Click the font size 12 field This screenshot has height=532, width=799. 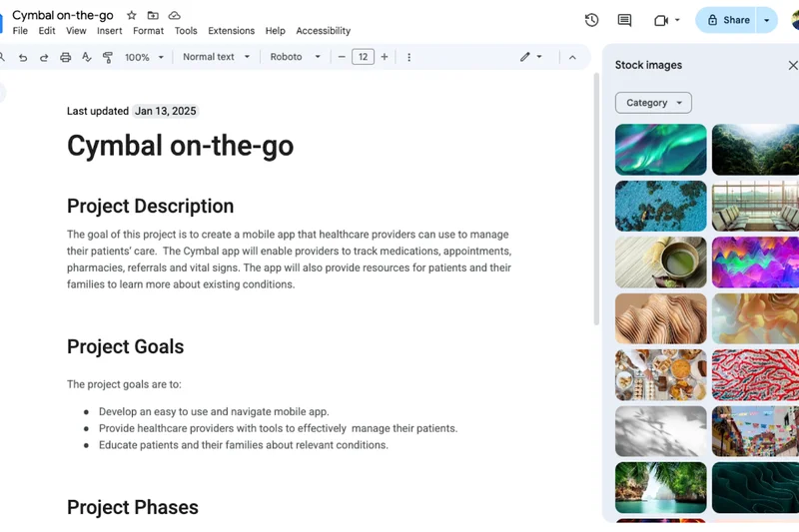[x=363, y=57]
